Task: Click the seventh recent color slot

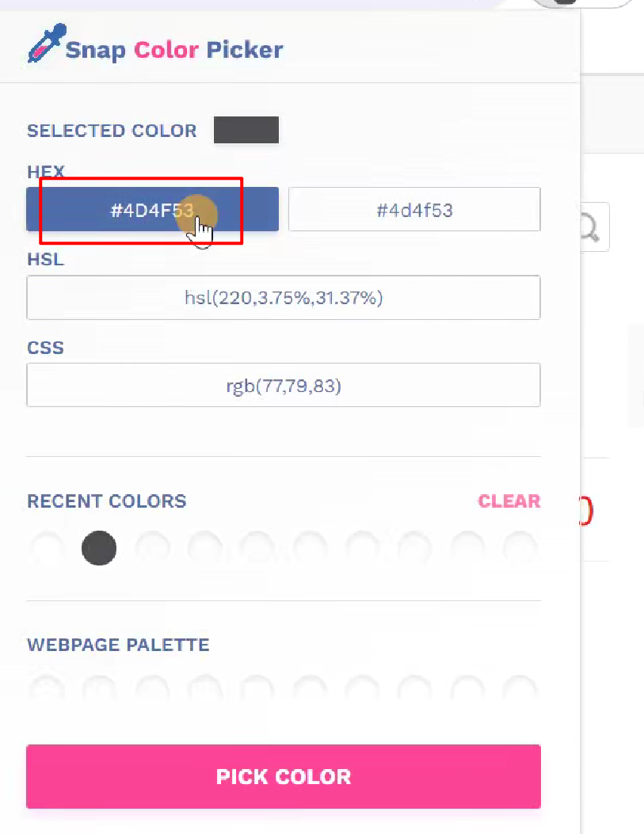Action: click(x=362, y=548)
